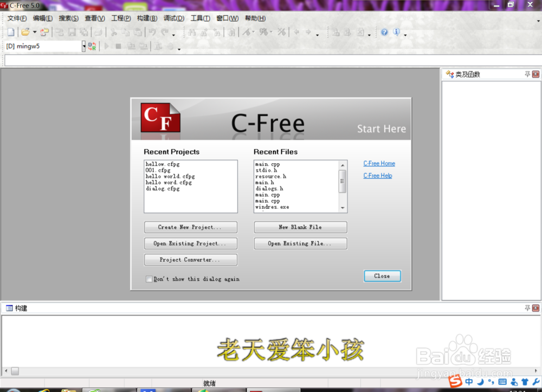Open the mingw5 build configuration dropdown
Viewport: 542px width, 392px height.
pyautogui.click(x=84, y=46)
